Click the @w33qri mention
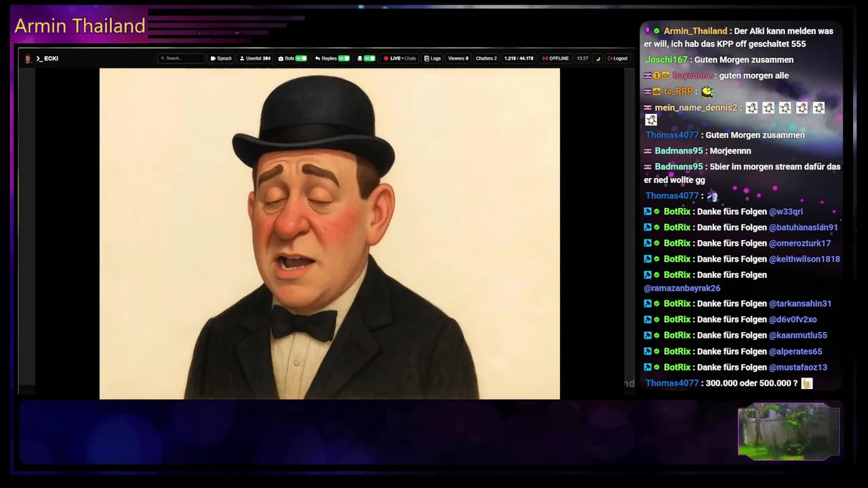Screen dimensions: 868x488 pos(786,211)
